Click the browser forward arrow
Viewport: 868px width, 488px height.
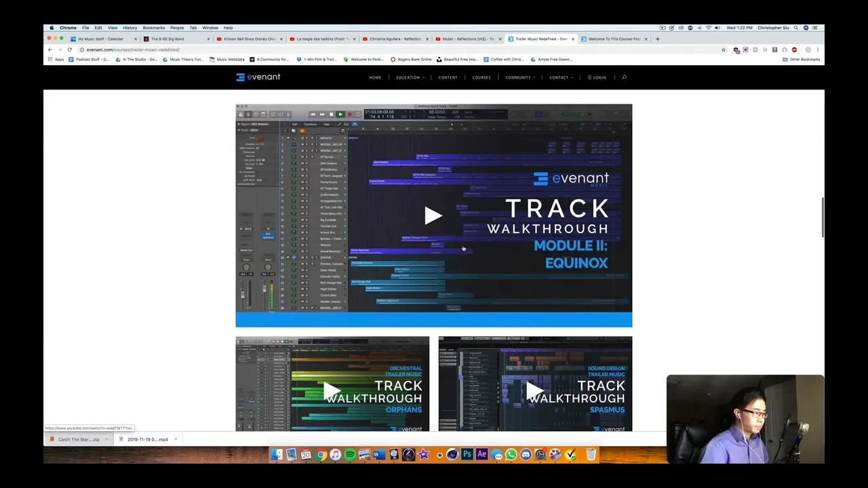(x=59, y=49)
